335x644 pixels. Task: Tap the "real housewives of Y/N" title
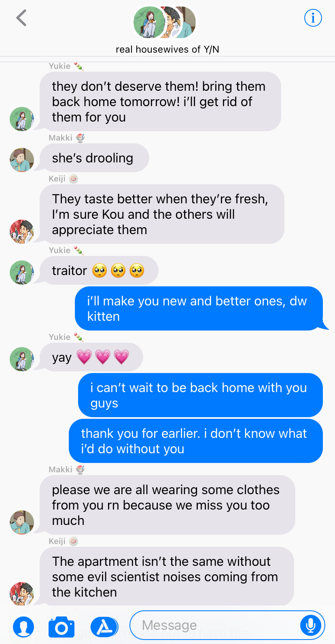pyautogui.click(x=167, y=49)
